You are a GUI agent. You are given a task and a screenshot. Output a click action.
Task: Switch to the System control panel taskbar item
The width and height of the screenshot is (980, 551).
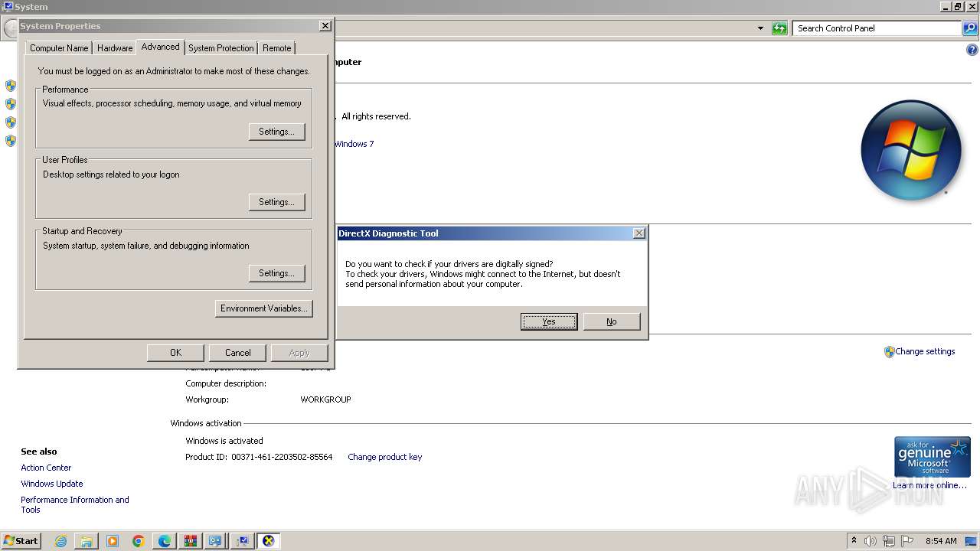[x=216, y=541]
